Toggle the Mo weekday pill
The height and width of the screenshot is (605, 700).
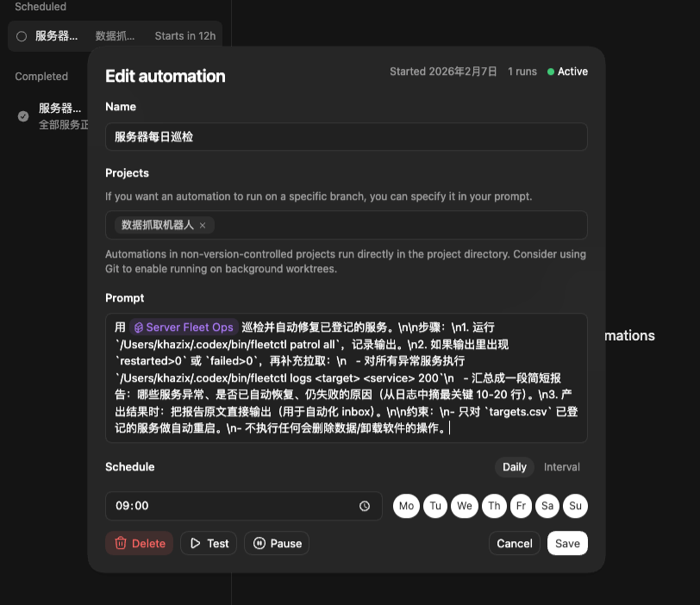406,506
